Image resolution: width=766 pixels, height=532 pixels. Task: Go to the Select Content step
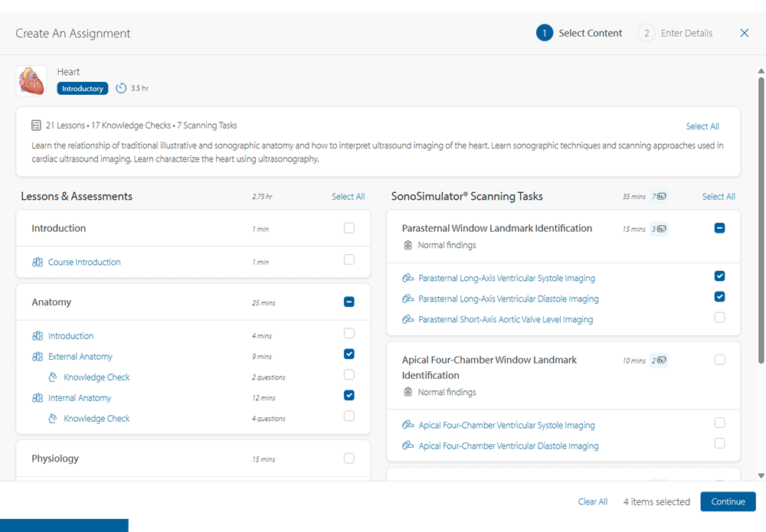click(x=579, y=33)
